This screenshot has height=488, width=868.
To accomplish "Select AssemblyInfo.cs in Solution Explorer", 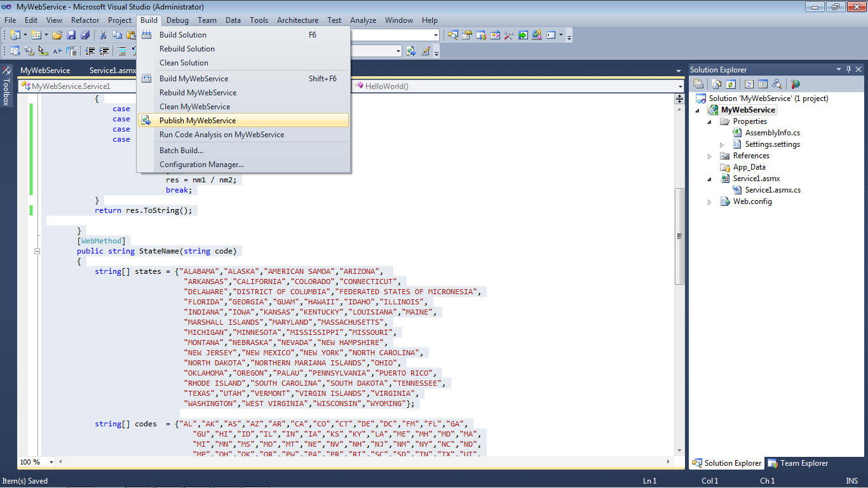I will pyautogui.click(x=772, y=133).
